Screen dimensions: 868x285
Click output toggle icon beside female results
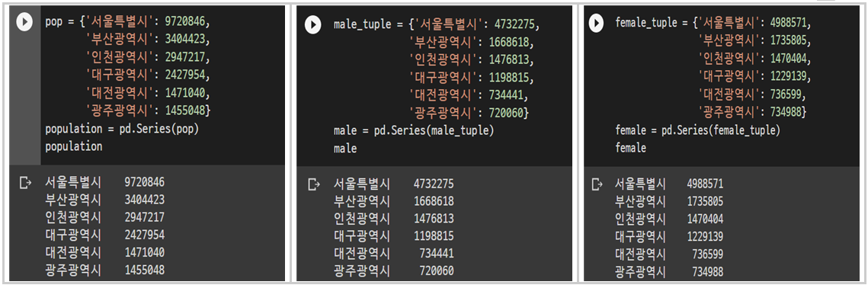(x=597, y=184)
